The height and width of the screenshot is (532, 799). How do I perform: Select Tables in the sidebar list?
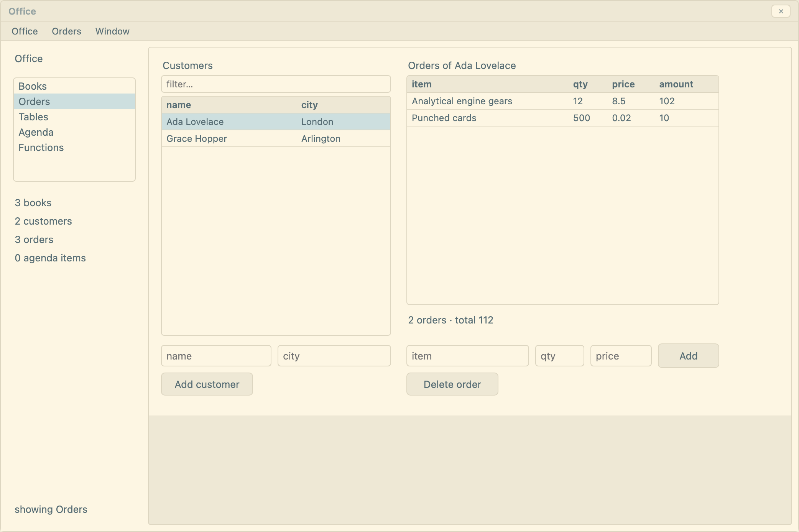(x=74, y=117)
